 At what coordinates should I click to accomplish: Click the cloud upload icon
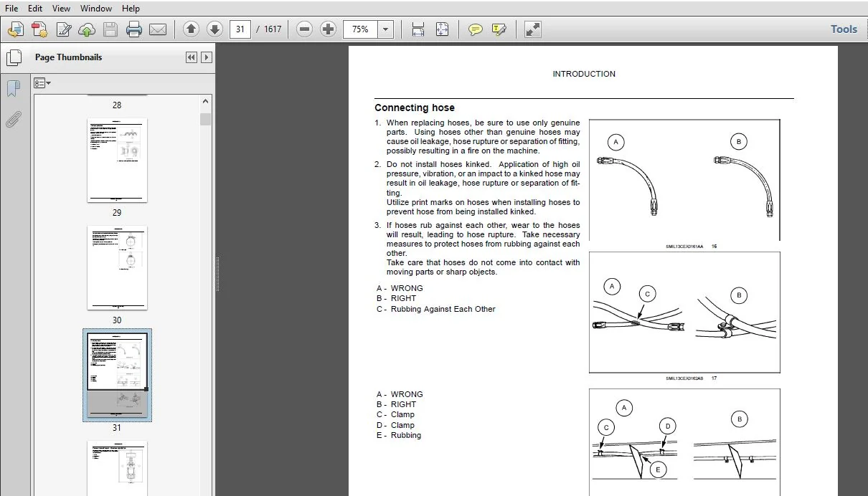(87, 29)
